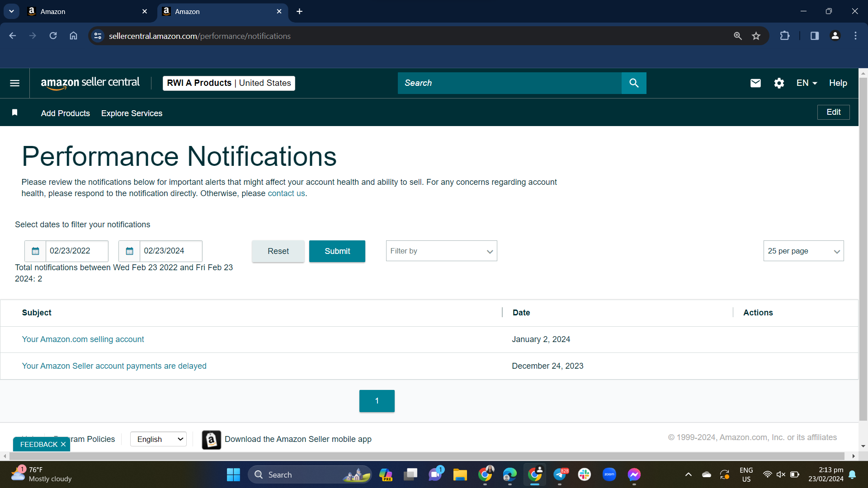This screenshot has width=868, height=488.
Task: Open the Chrome three-dot menu
Action: (x=855, y=36)
